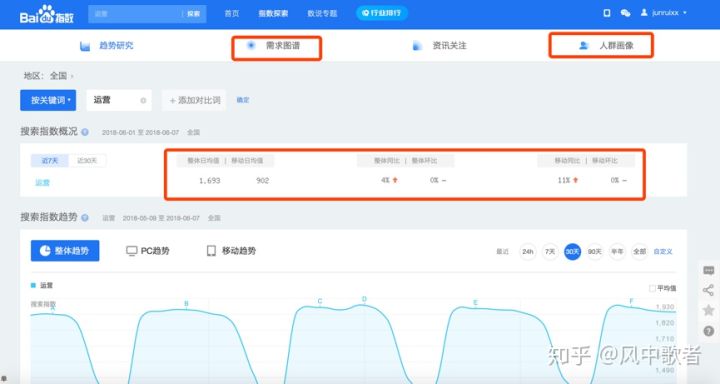Click chart marker E
The height and width of the screenshot is (384, 720).
point(475,303)
